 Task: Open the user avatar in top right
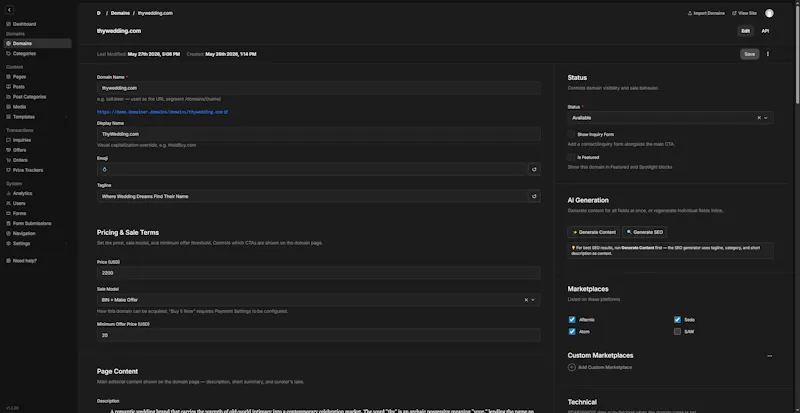[769, 13]
